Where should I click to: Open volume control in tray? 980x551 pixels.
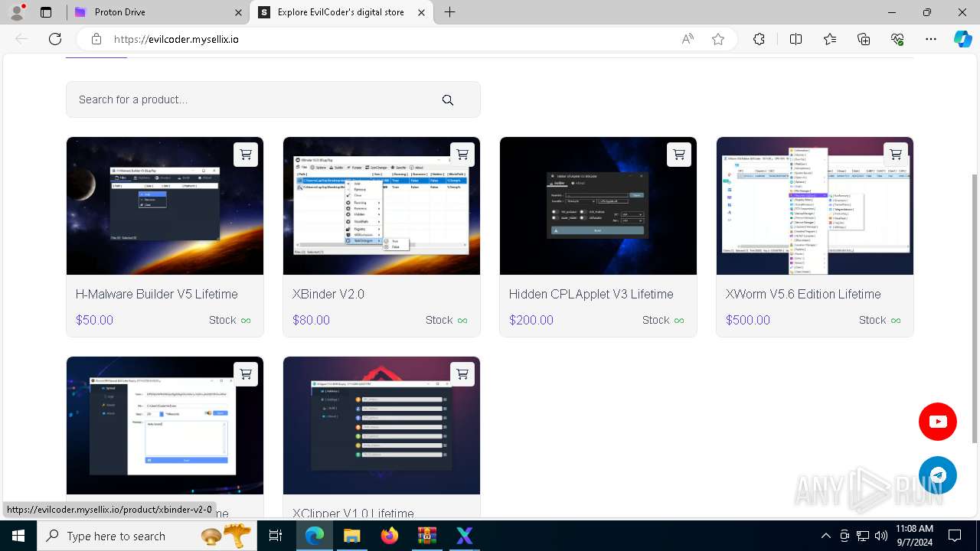click(881, 536)
